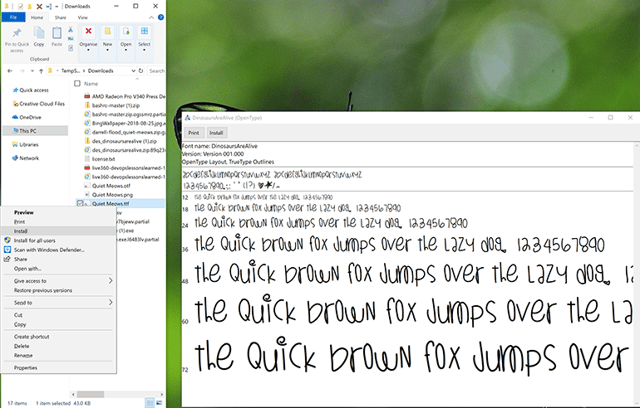Refresh the Downloads folder view
The image size is (640, 408).
pos(141,71)
